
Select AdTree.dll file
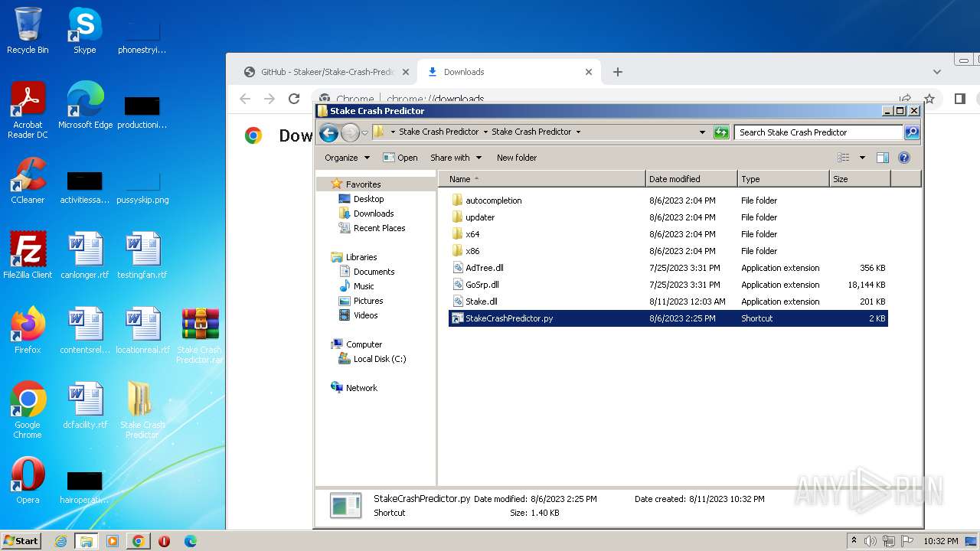pos(484,268)
